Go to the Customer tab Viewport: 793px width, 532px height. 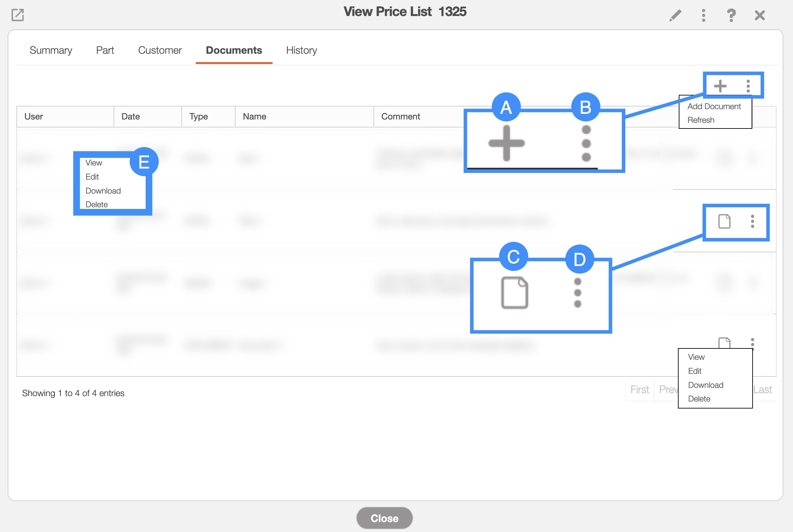160,50
